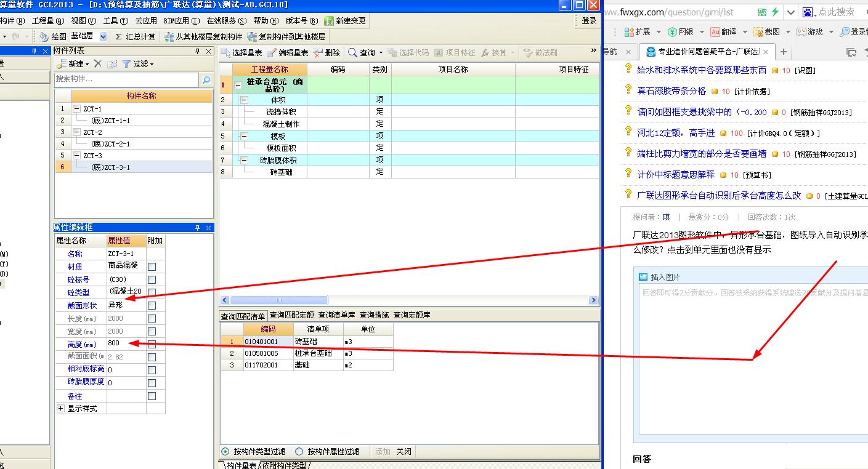Select 按构件属性过滤 radio button
The height and width of the screenshot is (469, 868).
coord(299,451)
